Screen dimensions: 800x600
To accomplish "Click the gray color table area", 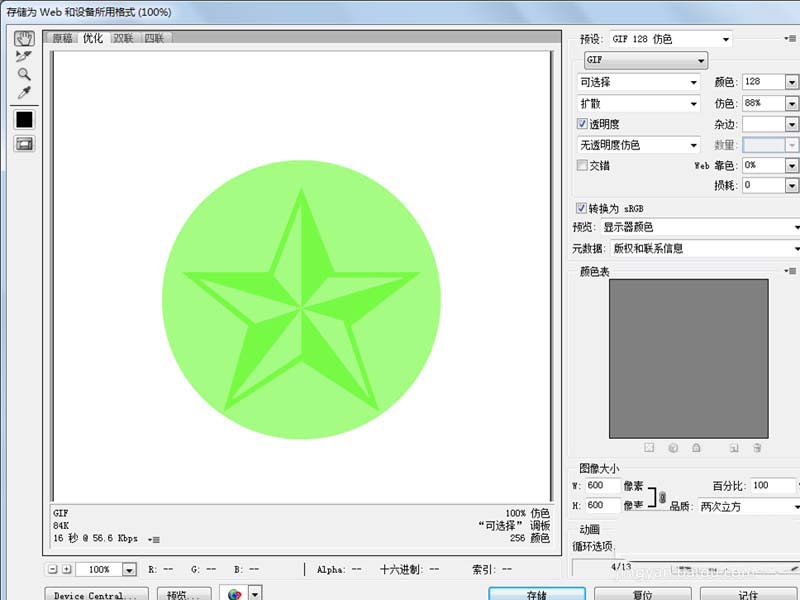I will pyautogui.click(x=688, y=358).
